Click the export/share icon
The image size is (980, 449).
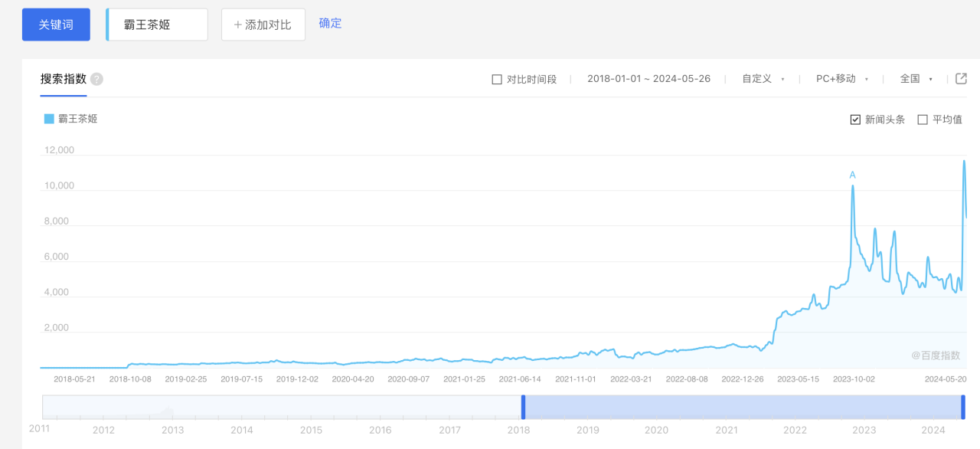[962, 78]
